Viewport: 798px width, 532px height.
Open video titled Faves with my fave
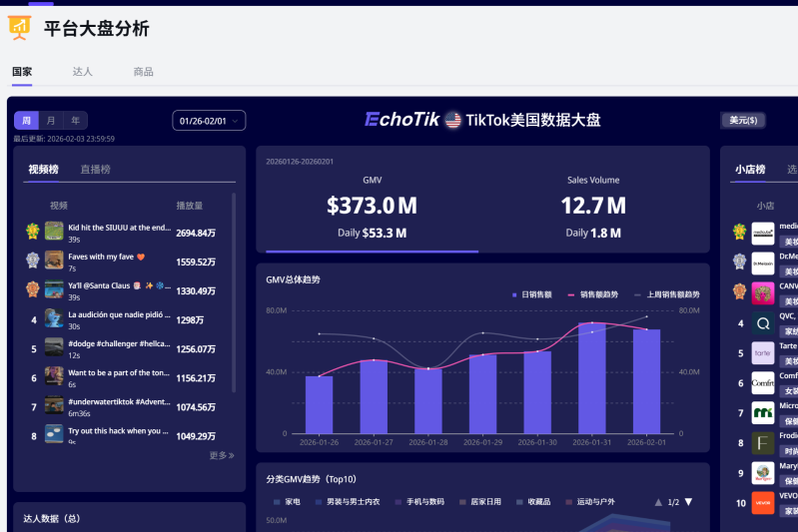click(x=106, y=257)
